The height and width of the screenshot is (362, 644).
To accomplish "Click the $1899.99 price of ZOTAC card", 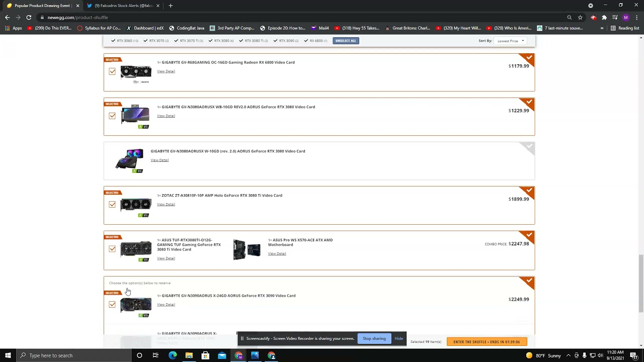I will pyautogui.click(x=519, y=199).
